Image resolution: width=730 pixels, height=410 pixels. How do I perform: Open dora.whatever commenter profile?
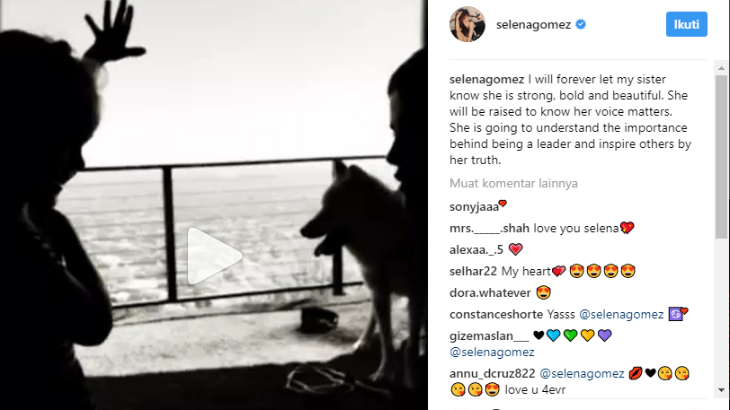pos(490,293)
